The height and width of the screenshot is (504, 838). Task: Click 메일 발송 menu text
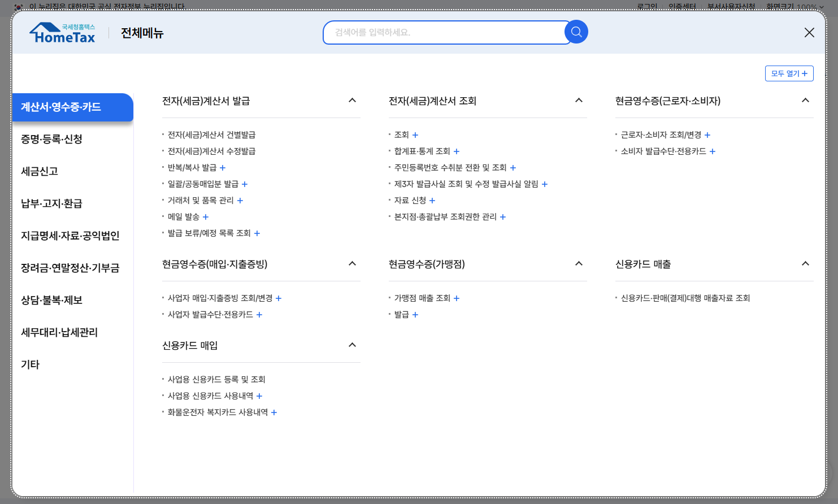pyautogui.click(x=184, y=217)
